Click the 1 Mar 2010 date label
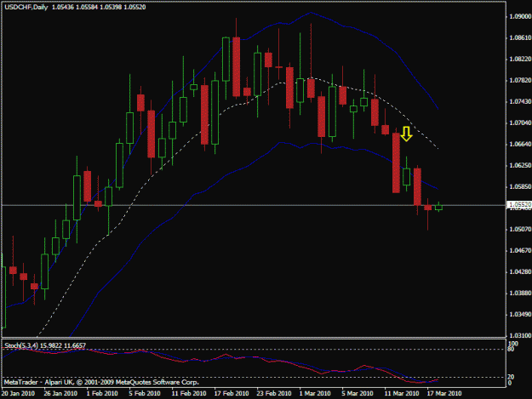The width and height of the screenshot is (532, 399). 315,394
